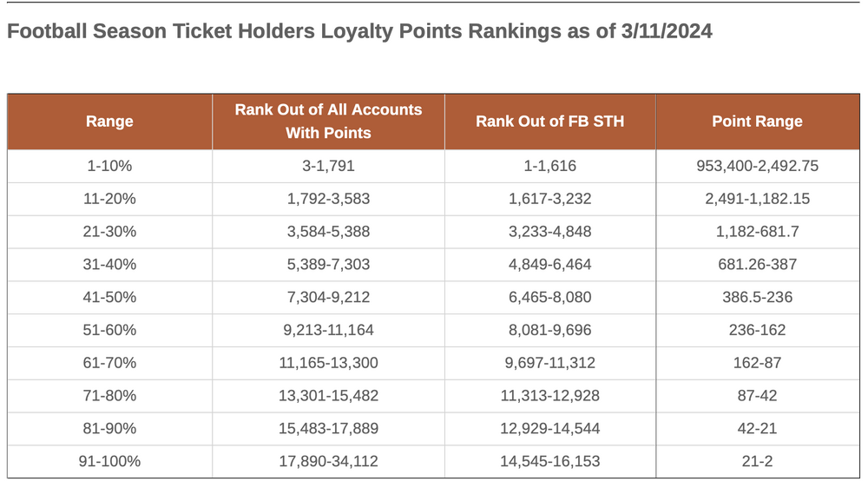The height and width of the screenshot is (501, 868).
Task: Click the 8,081-9,696 FB STH rank cell
Action: tap(549, 330)
